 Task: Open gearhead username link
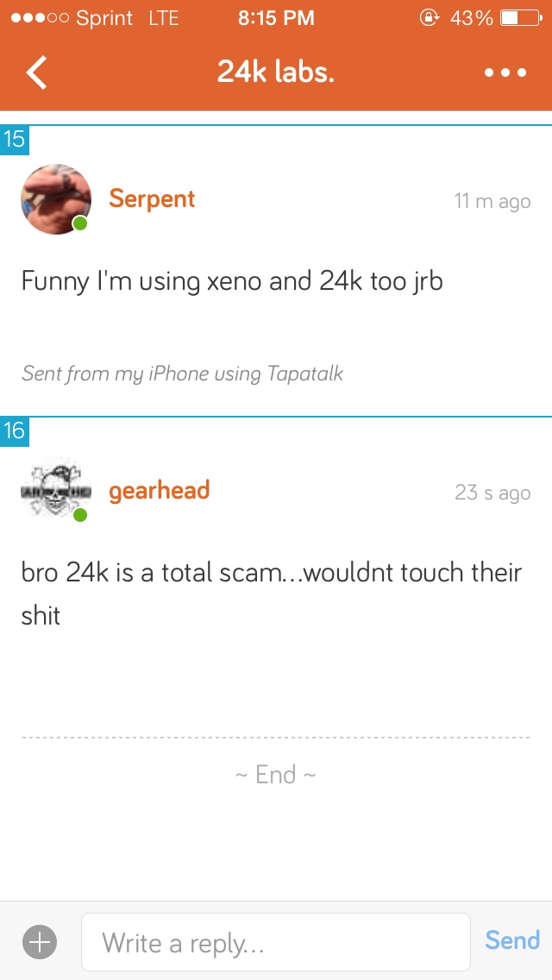click(159, 491)
